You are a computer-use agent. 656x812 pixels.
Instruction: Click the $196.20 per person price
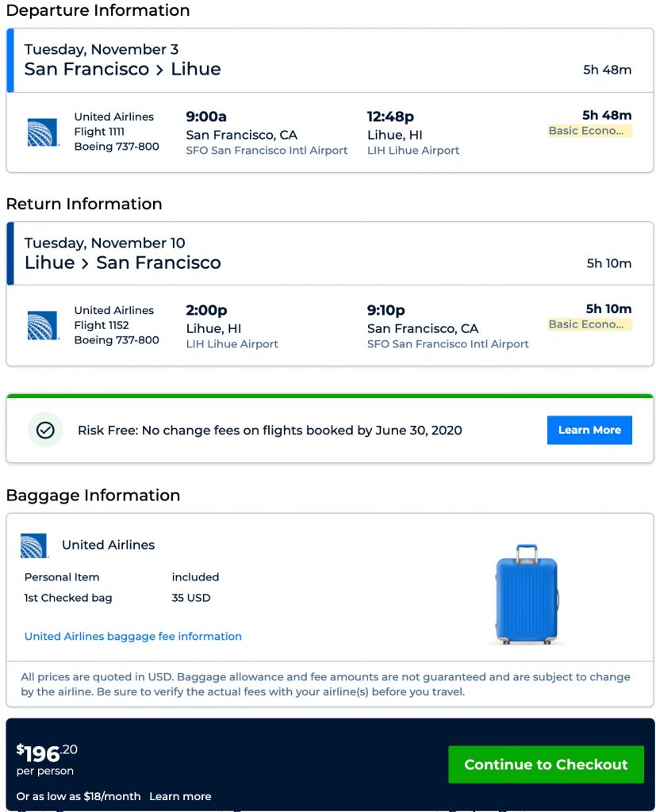click(48, 753)
